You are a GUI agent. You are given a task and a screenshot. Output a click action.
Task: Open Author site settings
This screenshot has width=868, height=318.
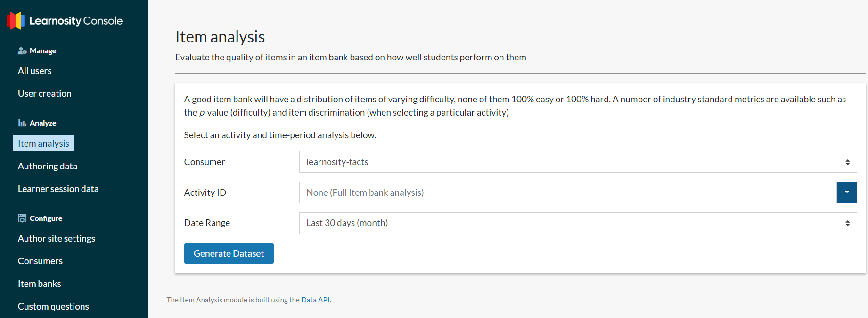(x=57, y=238)
